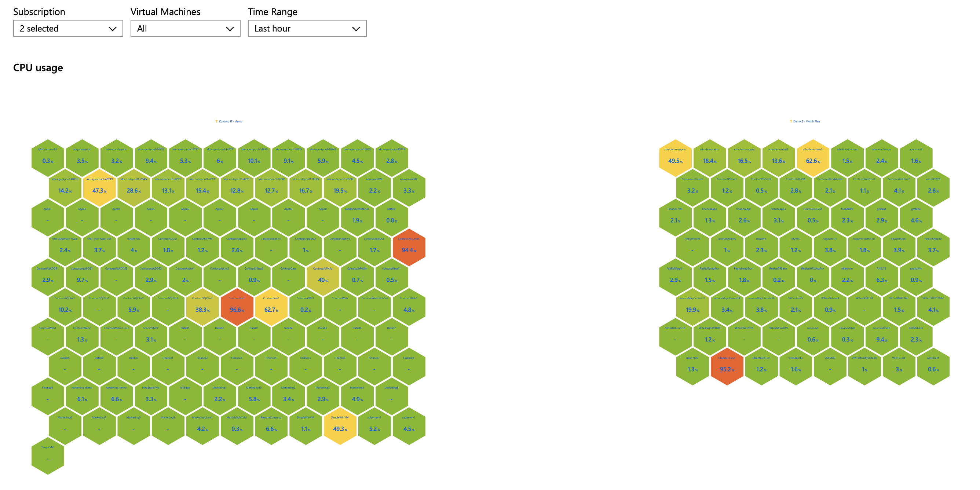
Task: Click the CPU usage section header
Action: (x=34, y=65)
